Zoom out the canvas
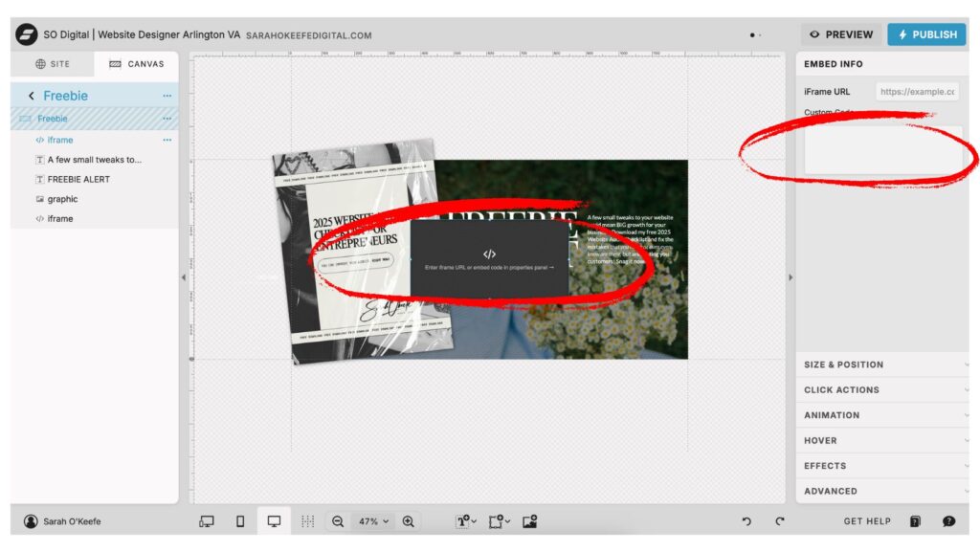Image resolution: width=980 pixels, height=552 pixels. point(338,521)
